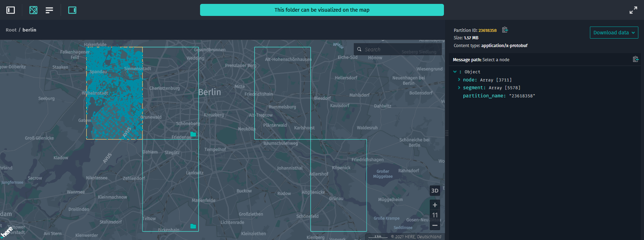The image size is (644, 240).
Task: Open the folder icon near Birkenhain
Action: tap(193, 226)
